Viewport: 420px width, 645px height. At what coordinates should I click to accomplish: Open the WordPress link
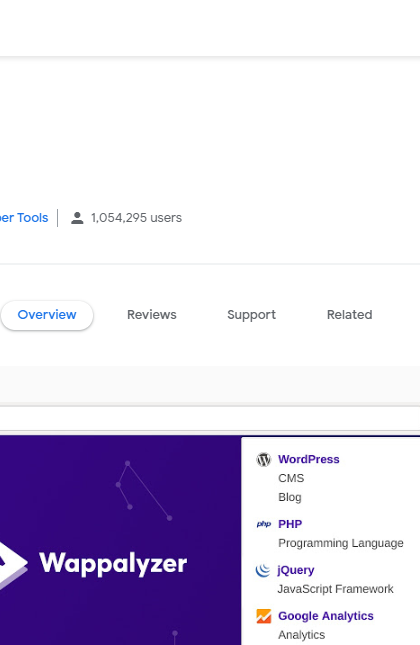(309, 459)
